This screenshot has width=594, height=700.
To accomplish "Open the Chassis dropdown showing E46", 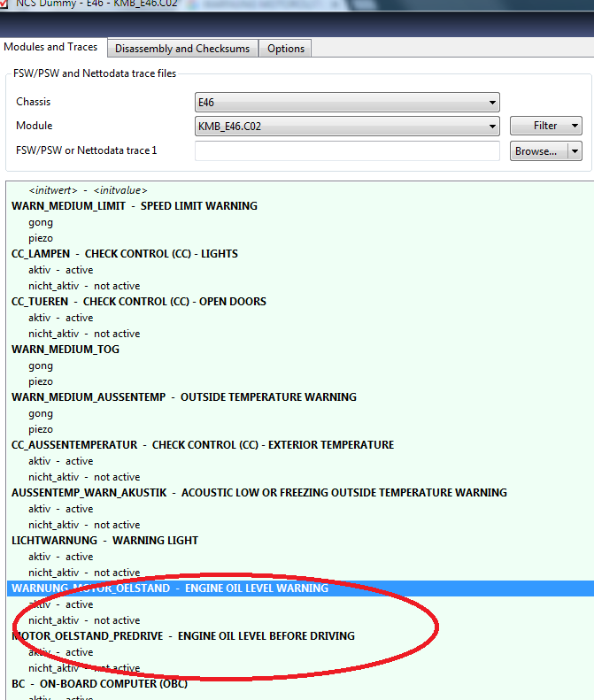I will click(x=347, y=103).
